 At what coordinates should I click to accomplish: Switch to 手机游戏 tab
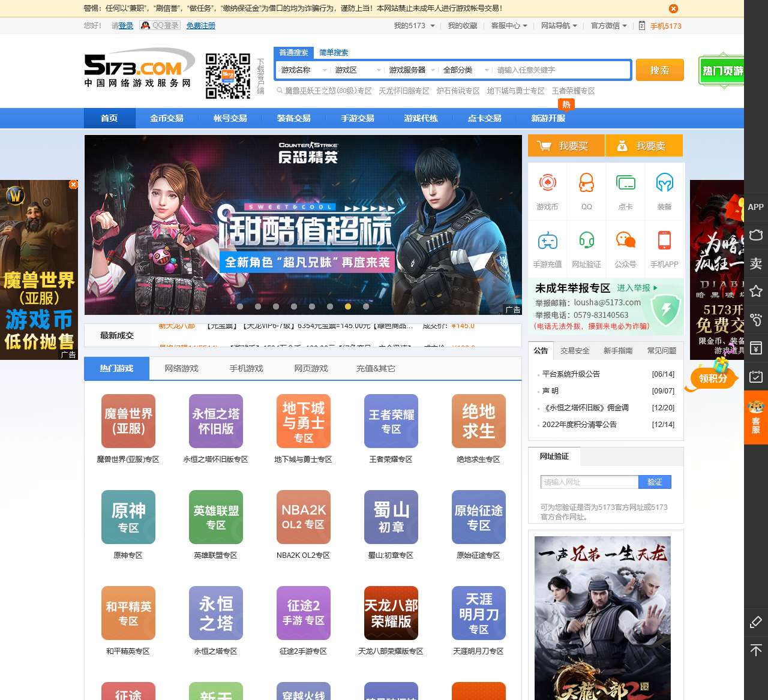[246, 368]
